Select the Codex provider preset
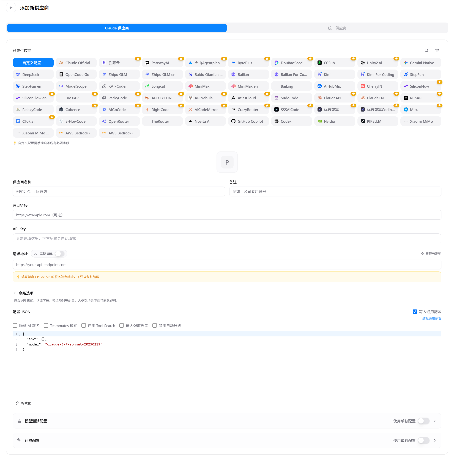The height and width of the screenshot is (476, 454). point(292,121)
